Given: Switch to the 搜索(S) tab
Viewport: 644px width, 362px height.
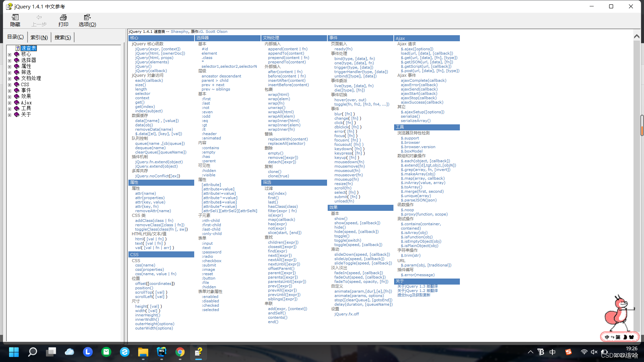Looking at the screenshot, I should 63,37.
